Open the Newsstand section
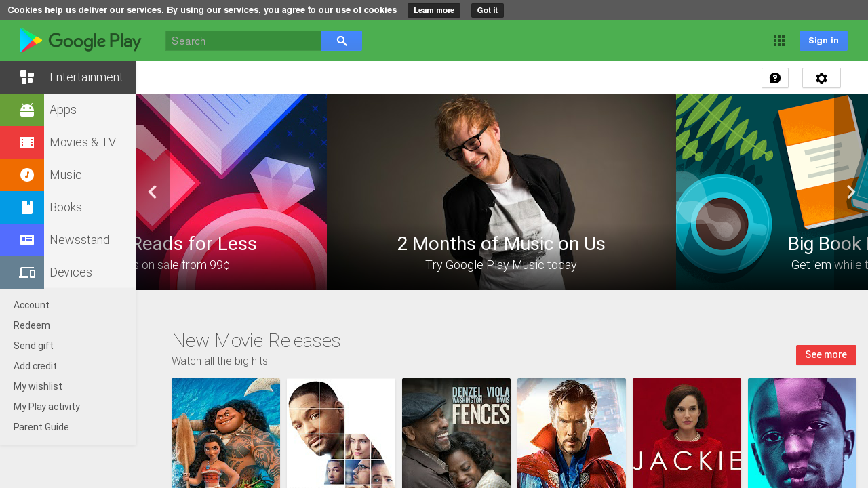 (x=68, y=240)
